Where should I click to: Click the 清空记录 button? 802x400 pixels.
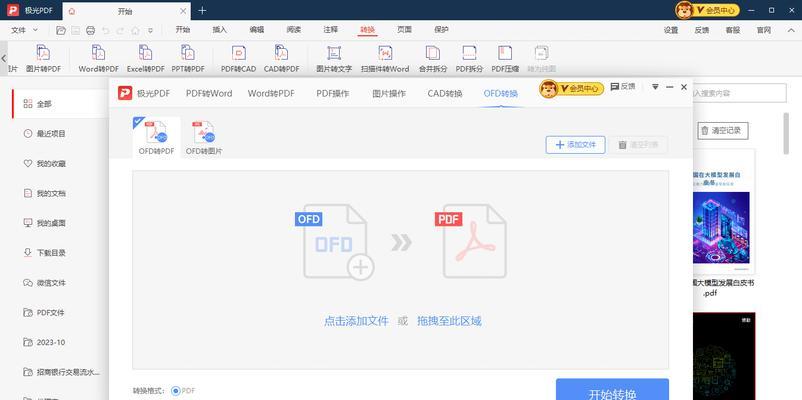click(723, 130)
